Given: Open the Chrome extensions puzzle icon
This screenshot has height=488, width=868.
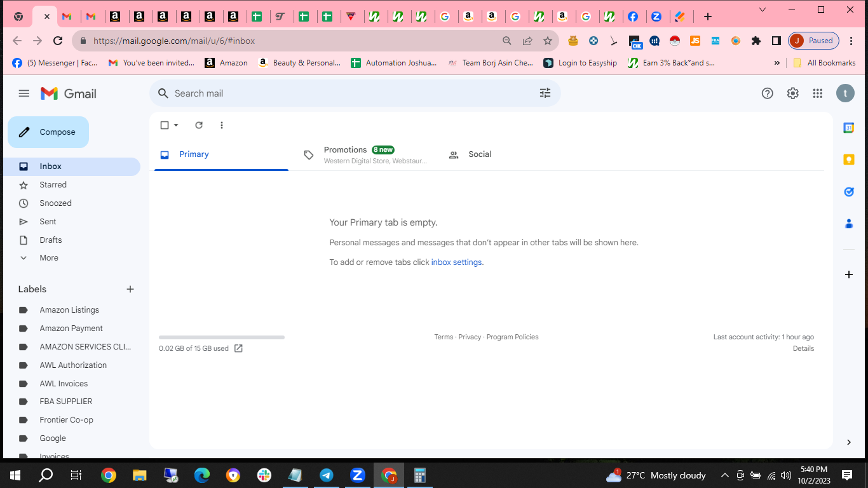Looking at the screenshot, I should (x=756, y=41).
